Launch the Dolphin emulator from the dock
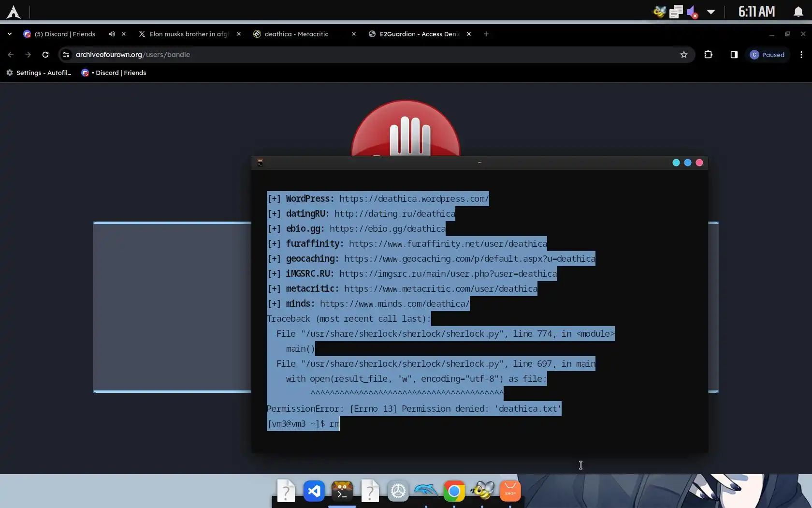 point(426,491)
